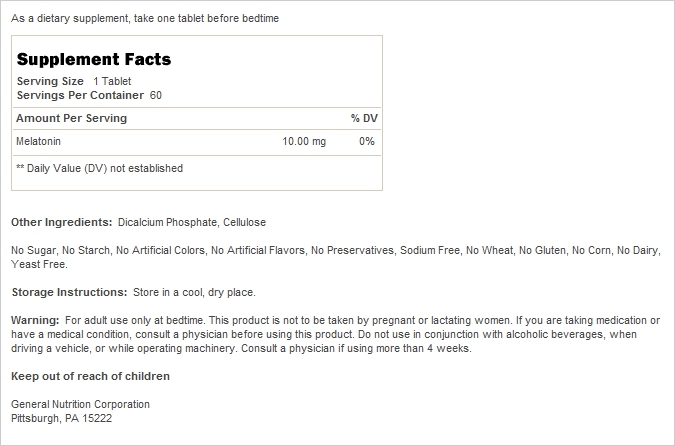The height and width of the screenshot is (446, 675).
Task: Click the 10.00 mg amount value
Action: tap(304, 141)
